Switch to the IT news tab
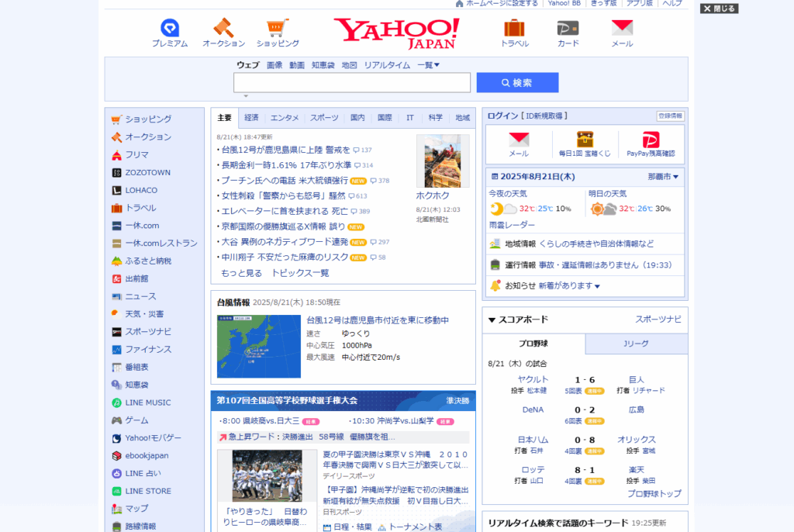Viewport: 794px width, 532px height. click(409, 118)
